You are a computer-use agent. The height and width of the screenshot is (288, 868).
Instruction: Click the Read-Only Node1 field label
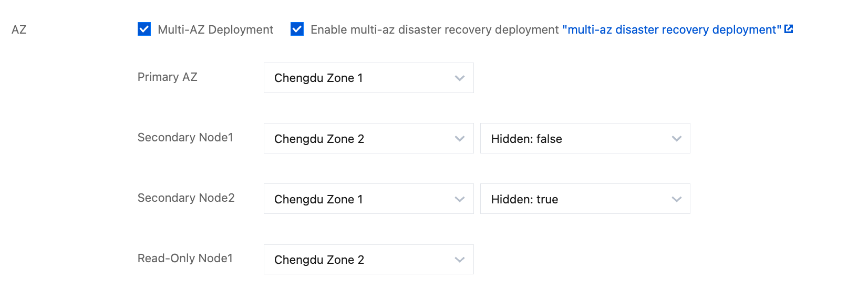[x=185, y=258]
